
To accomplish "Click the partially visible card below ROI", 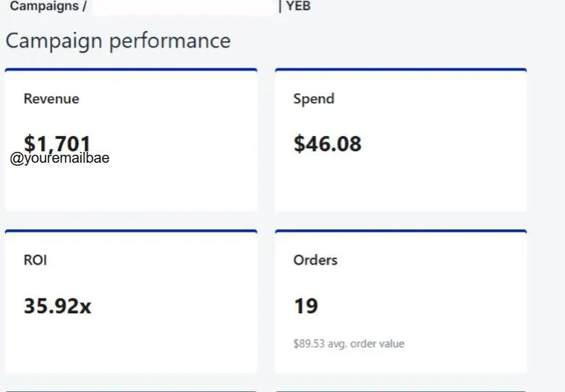I will point(131,390).
